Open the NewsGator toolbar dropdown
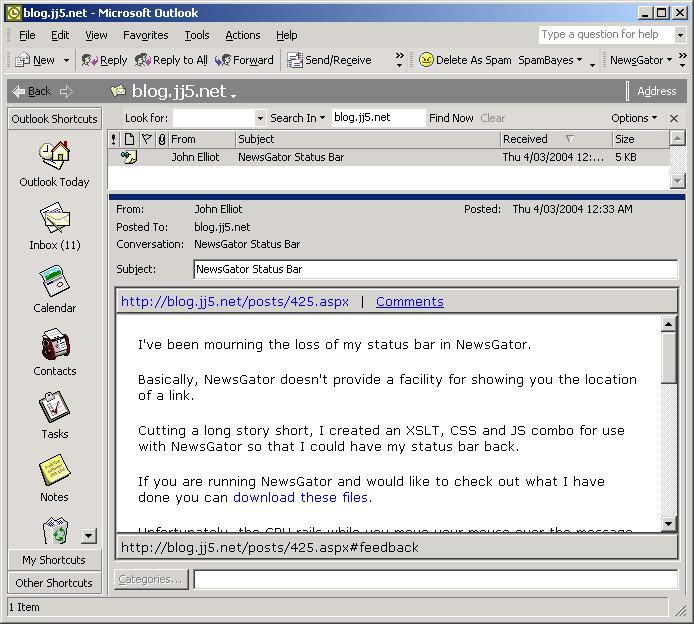The width and height of the screenshot is (694, 624). tap(641, 60)
